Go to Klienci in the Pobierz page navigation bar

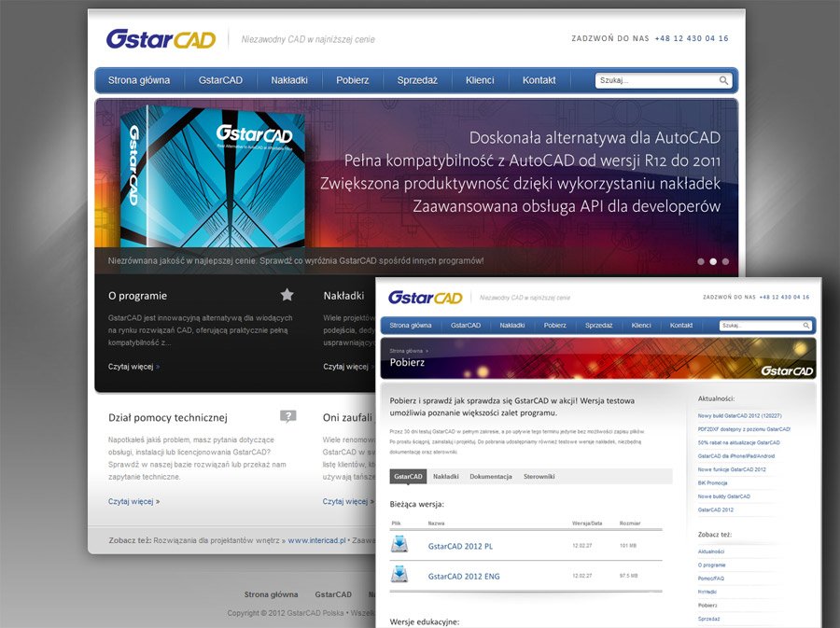tap(641, 326)
